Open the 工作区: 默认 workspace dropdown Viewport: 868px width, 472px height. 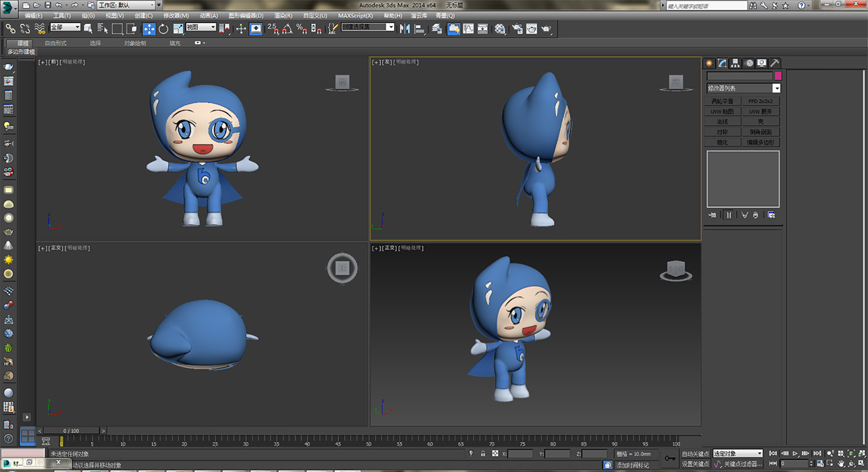coord(126,5)
